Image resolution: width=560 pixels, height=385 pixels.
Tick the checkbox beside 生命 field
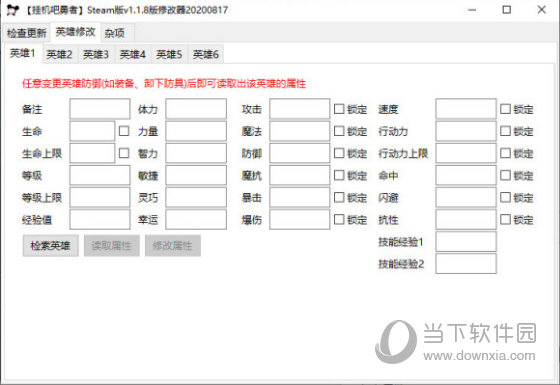tap(124, 131)
